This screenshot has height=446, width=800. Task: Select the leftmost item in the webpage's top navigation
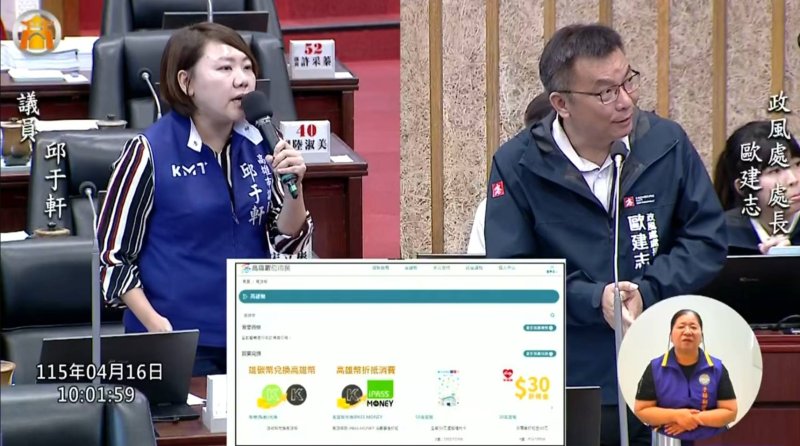click(380, 268)
